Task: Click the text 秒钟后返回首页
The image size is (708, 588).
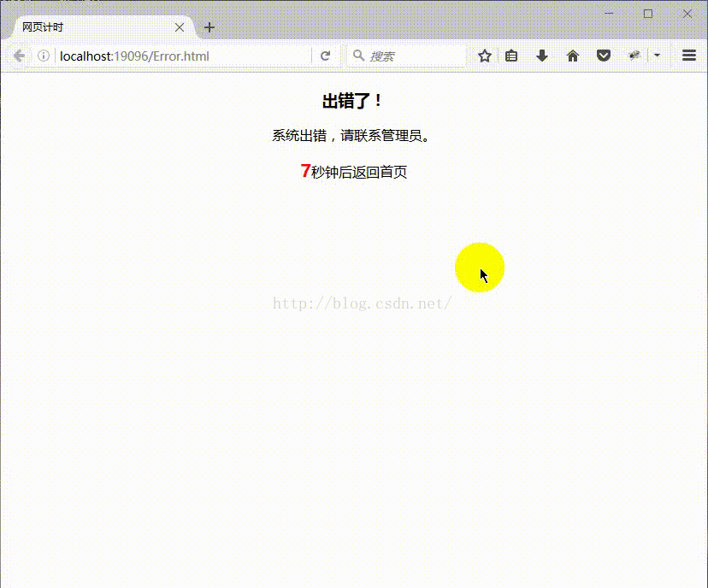Action: click(x=359, y=172)
